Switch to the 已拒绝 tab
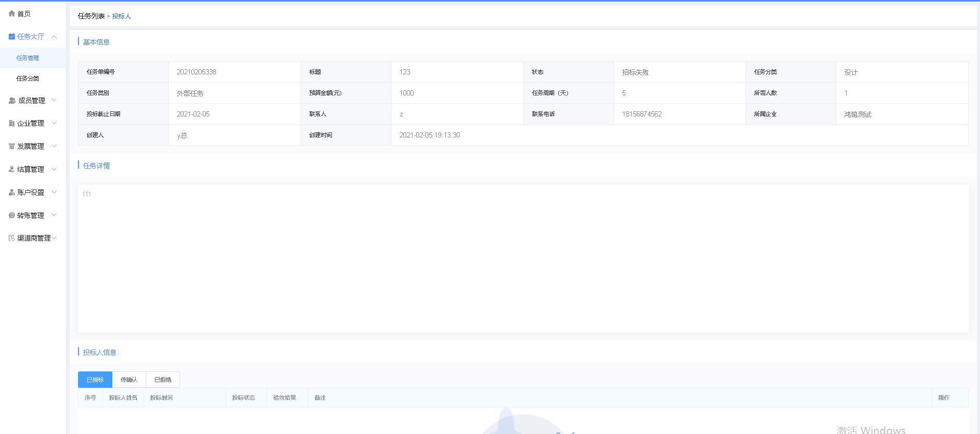Screen dimensions: 980x434 [163, 380]
